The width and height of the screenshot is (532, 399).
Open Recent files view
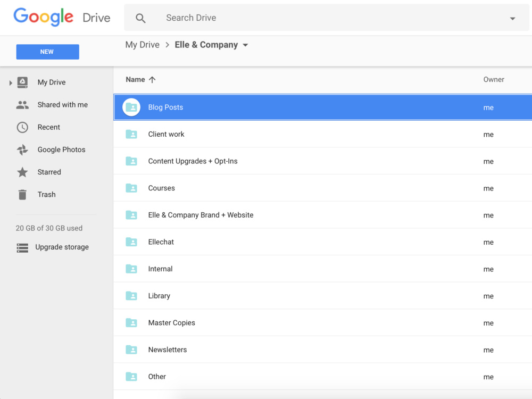click(x=48, y=127)
